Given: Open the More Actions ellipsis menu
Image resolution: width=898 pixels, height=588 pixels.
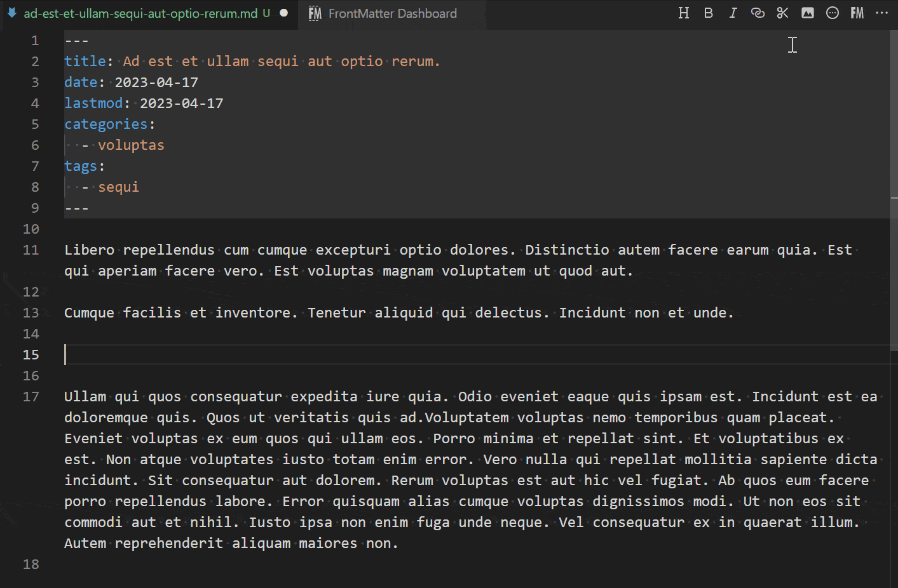Looking at the screenshot, I should (x=881, y=13).
